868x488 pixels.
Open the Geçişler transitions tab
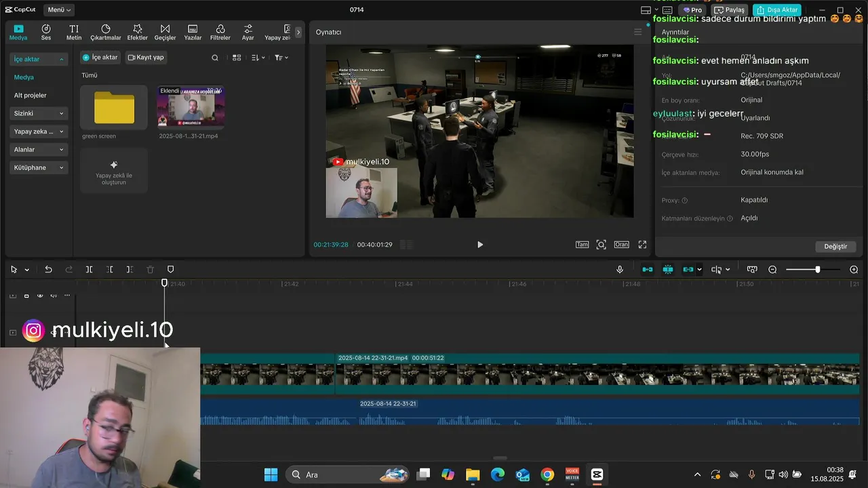(x=165, y=33)
